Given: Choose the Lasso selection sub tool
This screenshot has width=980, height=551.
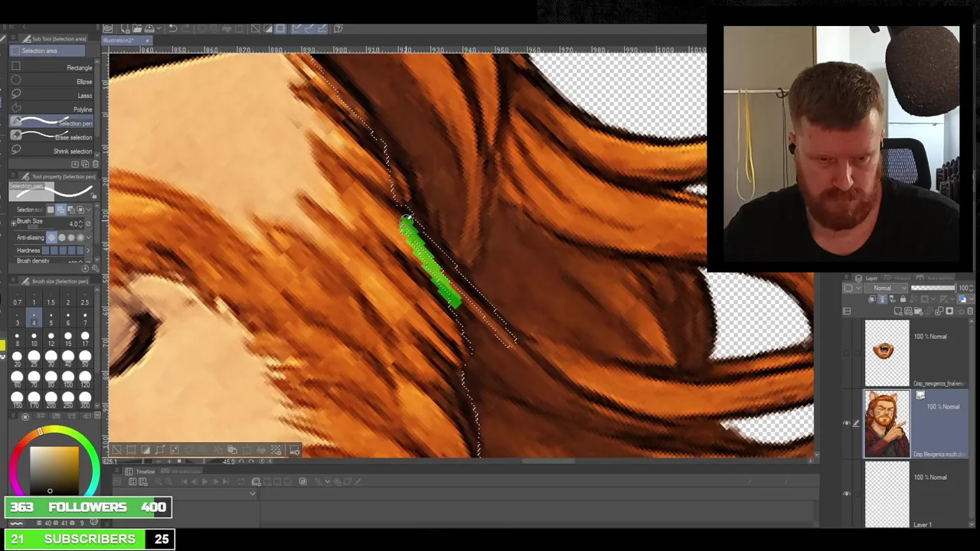Looking at the screenshot, I should tap(52, 95).
